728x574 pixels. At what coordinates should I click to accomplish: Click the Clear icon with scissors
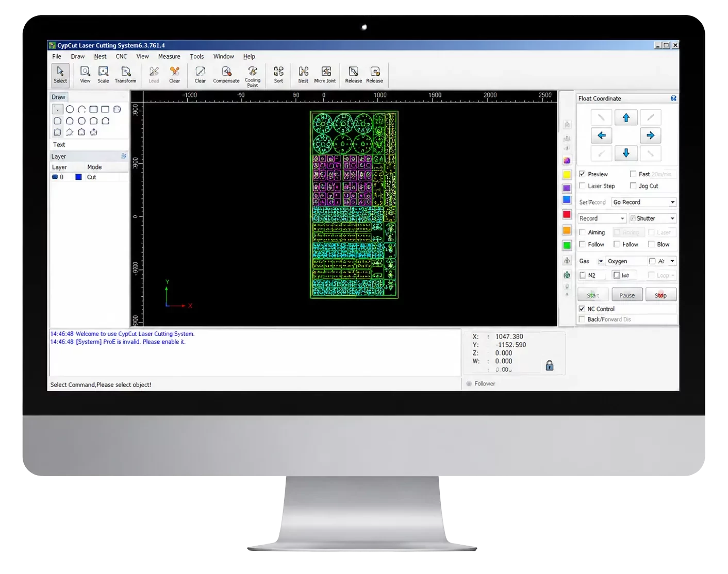pos(175,74)
